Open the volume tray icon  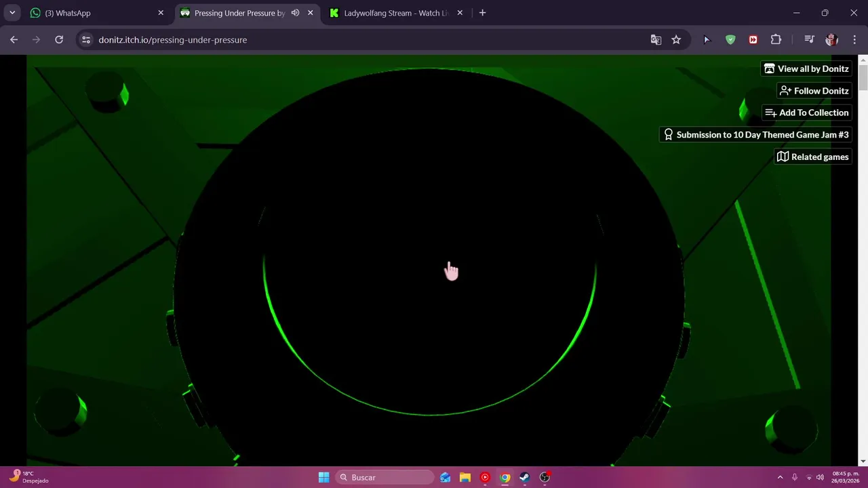click(820, 477)
